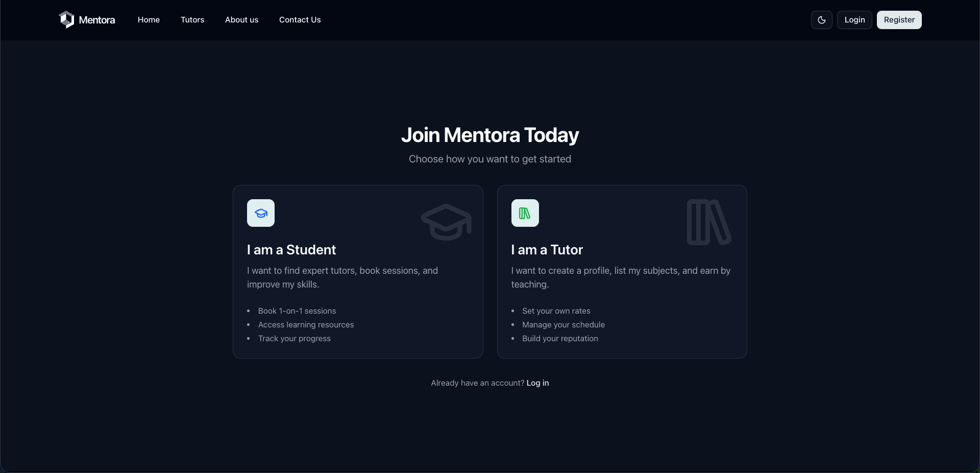Click the Login button
The width and height of the screenshot is (980, 473).
(x=854, y=20)
